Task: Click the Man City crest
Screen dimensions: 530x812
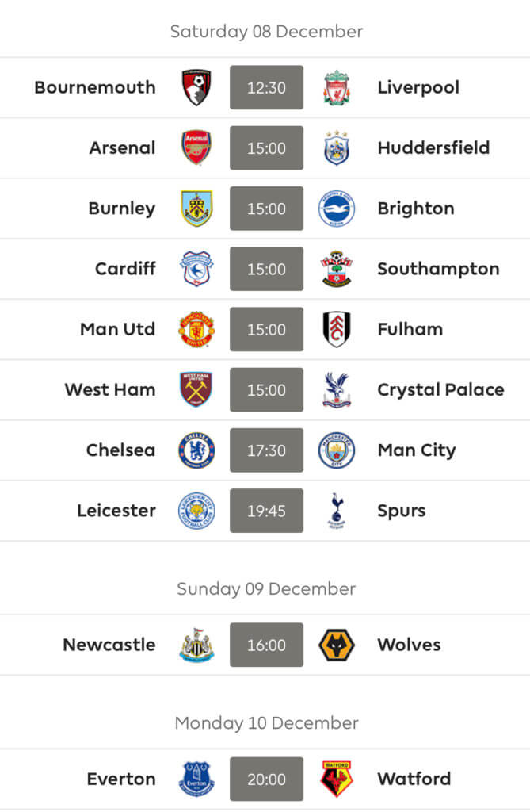Action: [x=337, y=450]
